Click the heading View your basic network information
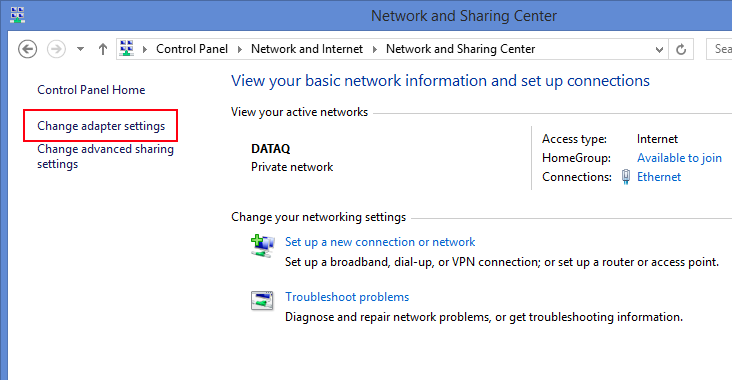The height and width of the screenshot is (380, 732). 440,81
